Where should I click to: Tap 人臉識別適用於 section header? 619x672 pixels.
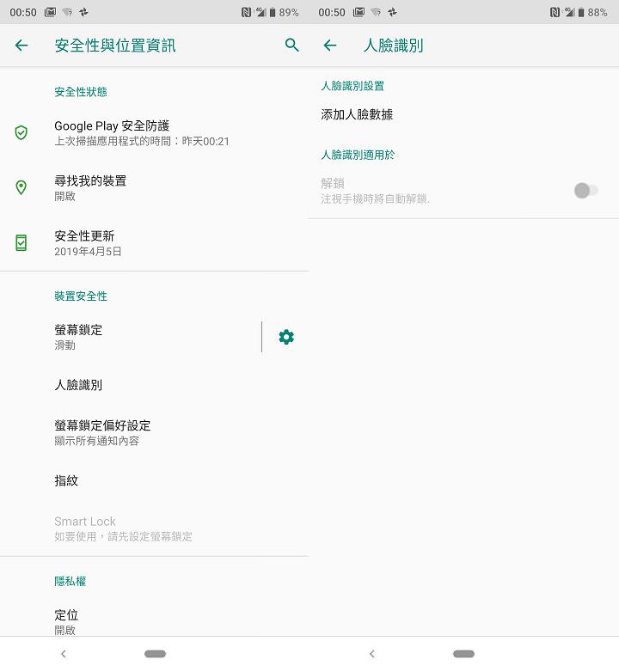pyautogui.click(x=358, y=155)
